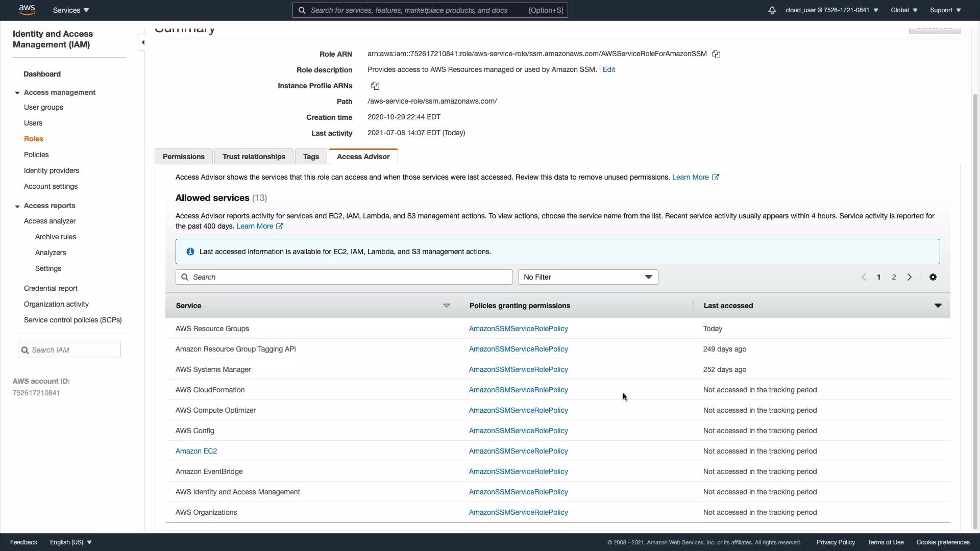Open the Amazon EC2 service link
980x551 pixels.
click(x=196, y=451)
